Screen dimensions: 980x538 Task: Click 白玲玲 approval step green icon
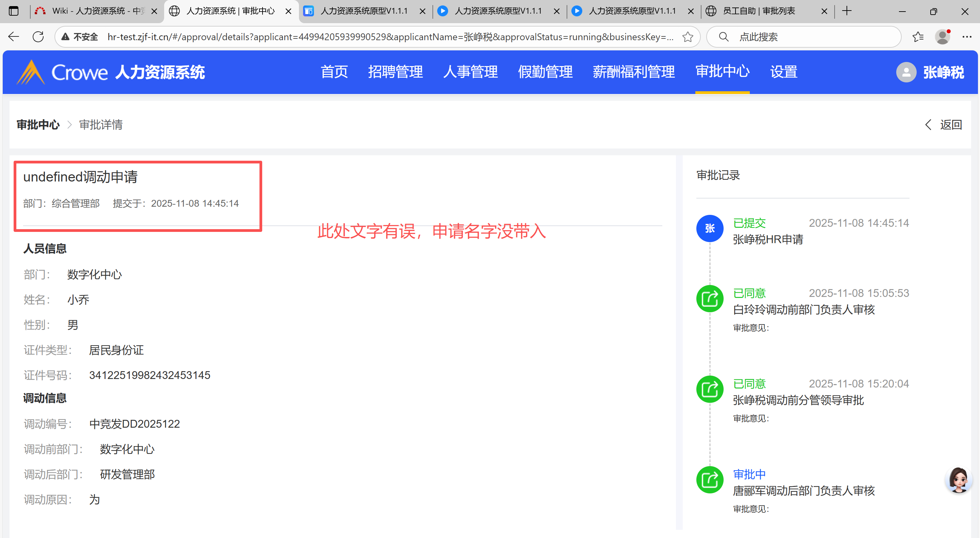click(x=710, y=299)
